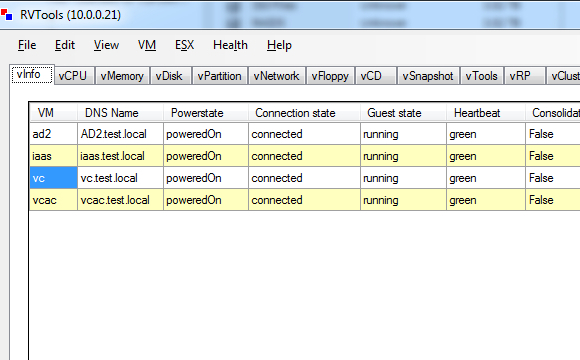This screenshot has height=360, width=580.
Task: Open the ESX menu
Action: (184, 45)
